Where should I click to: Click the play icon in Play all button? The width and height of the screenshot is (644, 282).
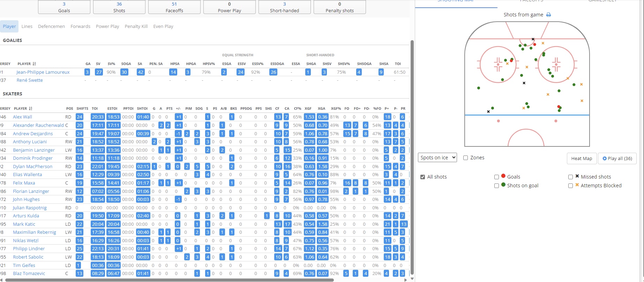coord(605,158)
